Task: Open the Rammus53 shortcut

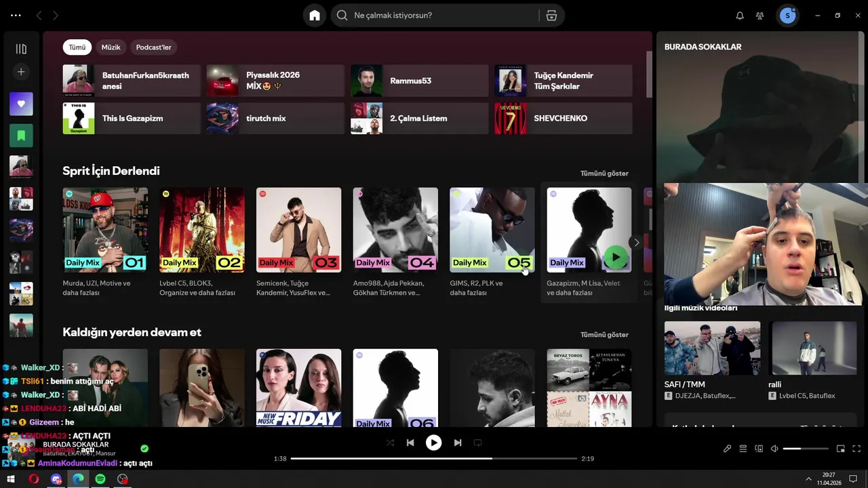Action: coord(419,81)
